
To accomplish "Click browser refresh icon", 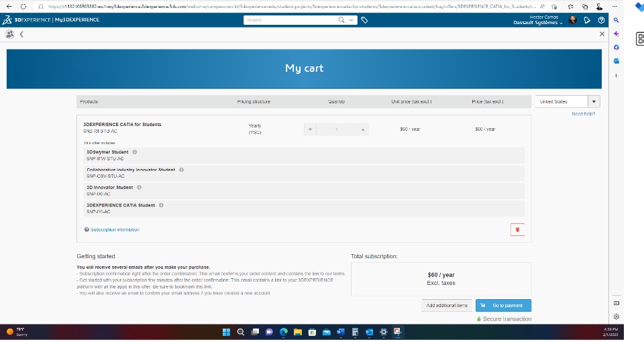I will click(23, 7).
